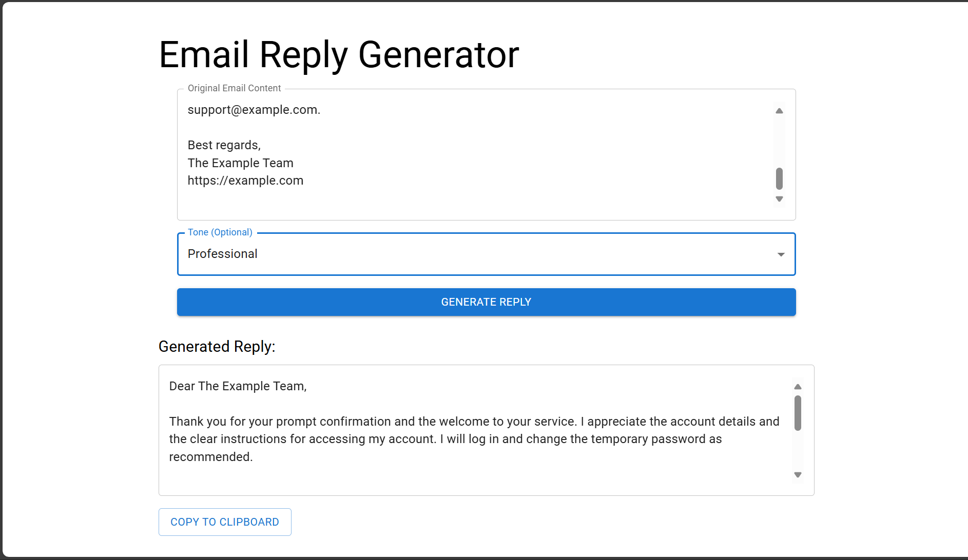Click the support@example.com line
The width and height of the screenshot is (968, 560).
pyautogui.click(x=254, y=110)
